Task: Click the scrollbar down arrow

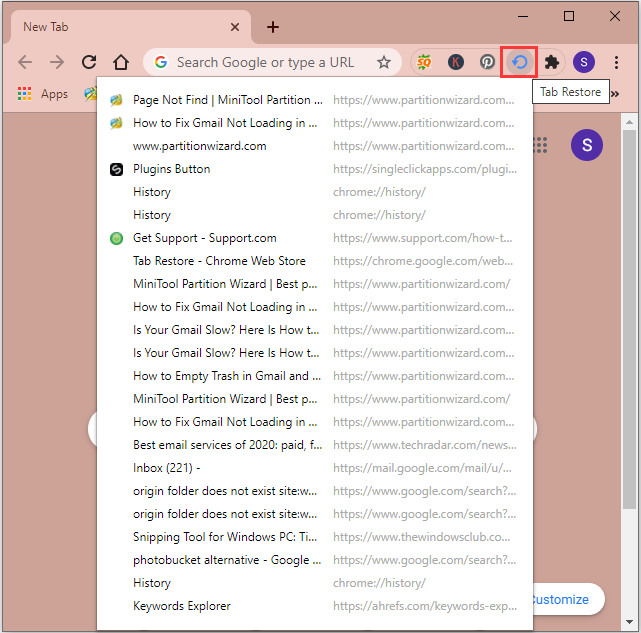Action: tap(629, 622)
